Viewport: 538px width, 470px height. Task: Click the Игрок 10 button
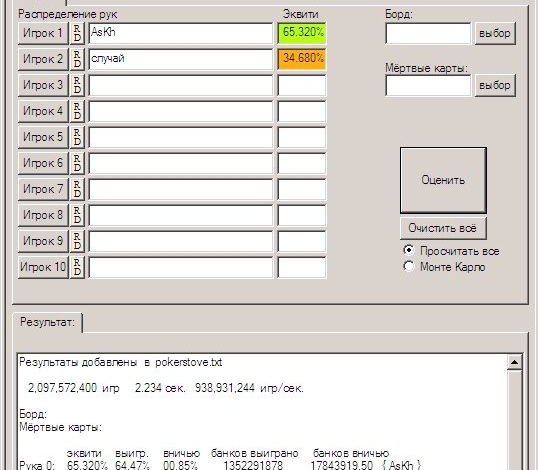click(43, 267)
